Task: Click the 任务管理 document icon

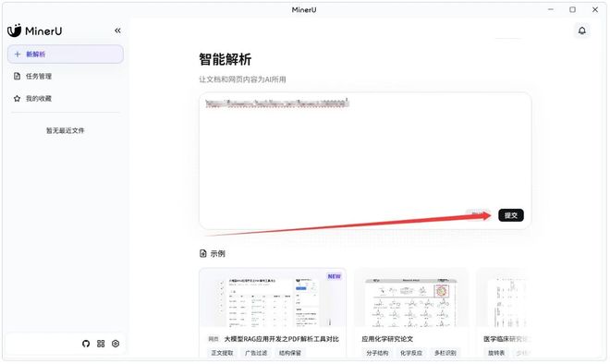Action: coord(18,77)
